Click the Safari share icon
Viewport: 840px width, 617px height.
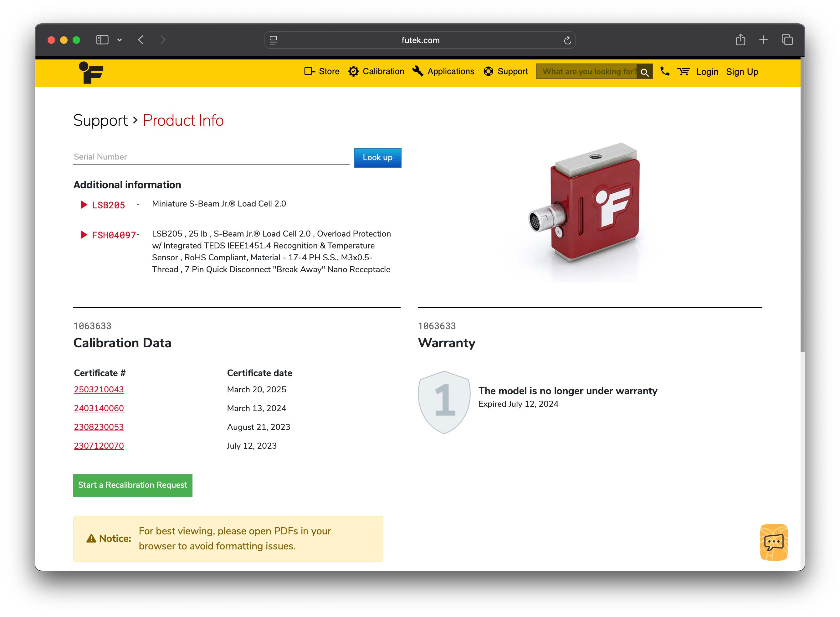tap(740, 40)
